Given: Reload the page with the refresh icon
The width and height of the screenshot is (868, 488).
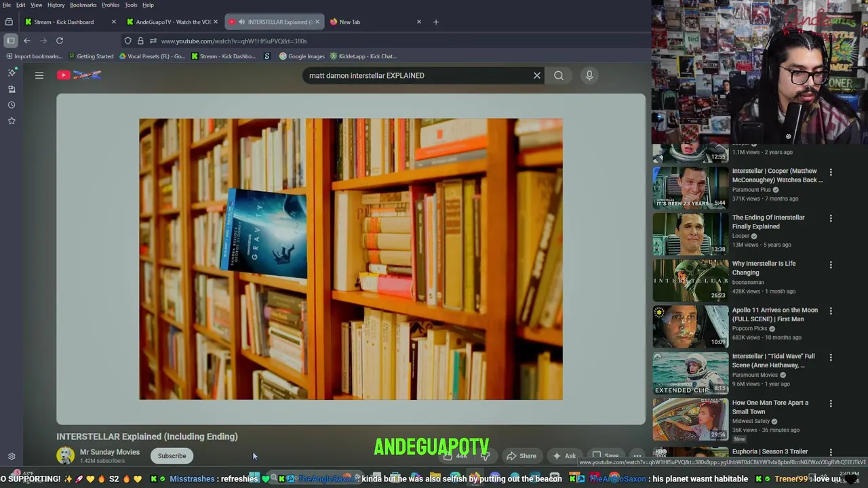Looking at the screenshot, I should [60, 41].
